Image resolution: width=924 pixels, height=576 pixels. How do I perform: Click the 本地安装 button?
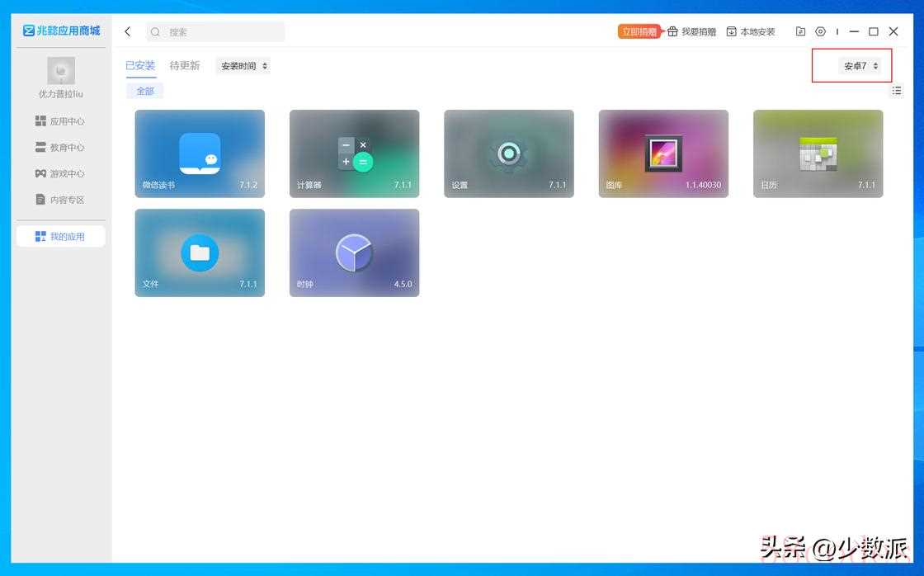coord(751,32)
